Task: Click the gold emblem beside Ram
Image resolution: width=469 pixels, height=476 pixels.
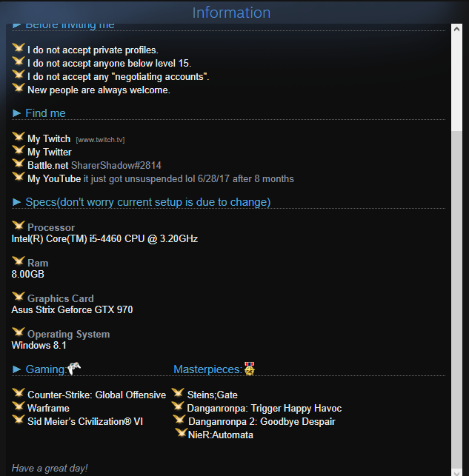Action: 19,261
